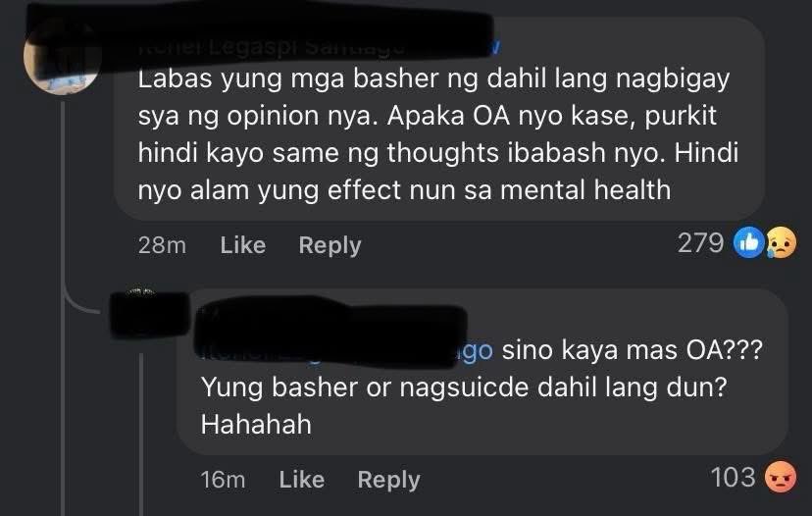The width and height of the screenshot is (812, 516).
Task: View the 279 reactions count
Action: click(x=700, y=242)
